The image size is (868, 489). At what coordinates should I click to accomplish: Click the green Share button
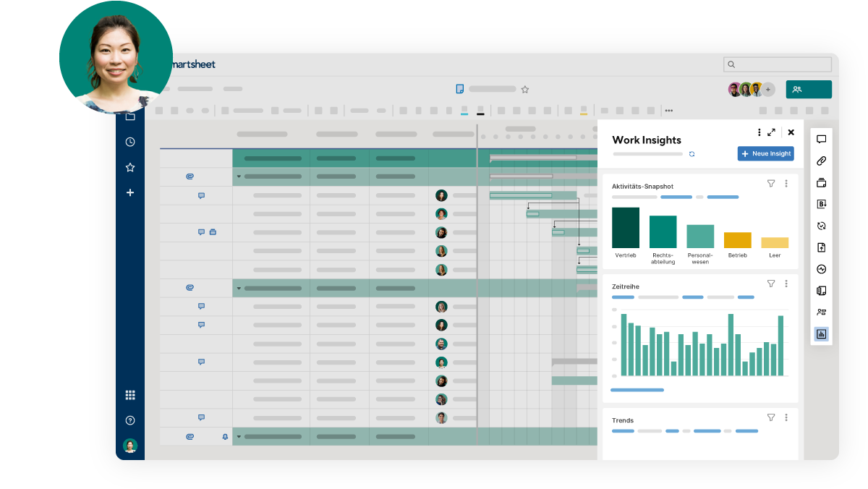pyautogui.click(x=808, y=90)
